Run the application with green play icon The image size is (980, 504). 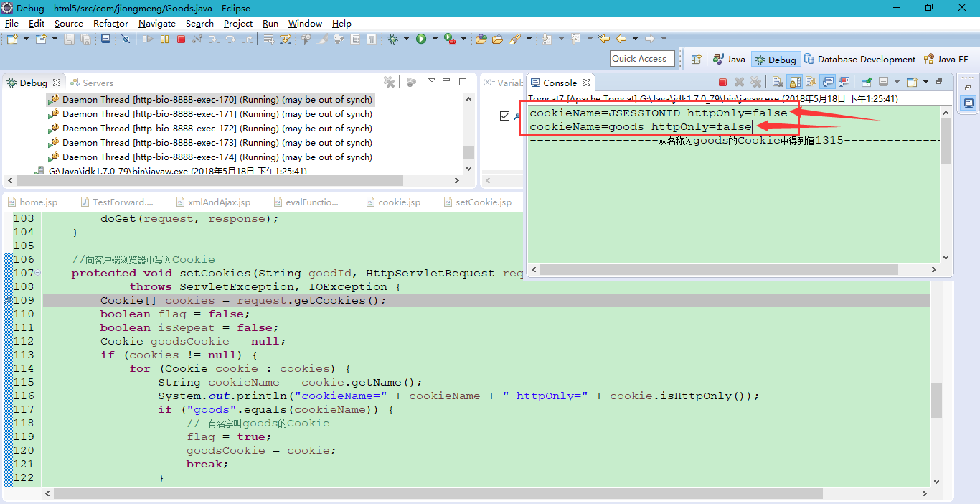click(421, 39)
